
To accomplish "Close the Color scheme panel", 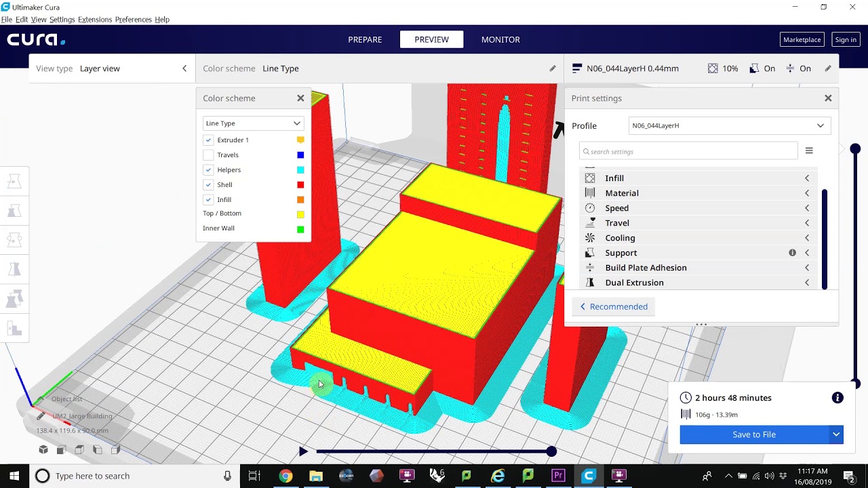I will point(300,98).
